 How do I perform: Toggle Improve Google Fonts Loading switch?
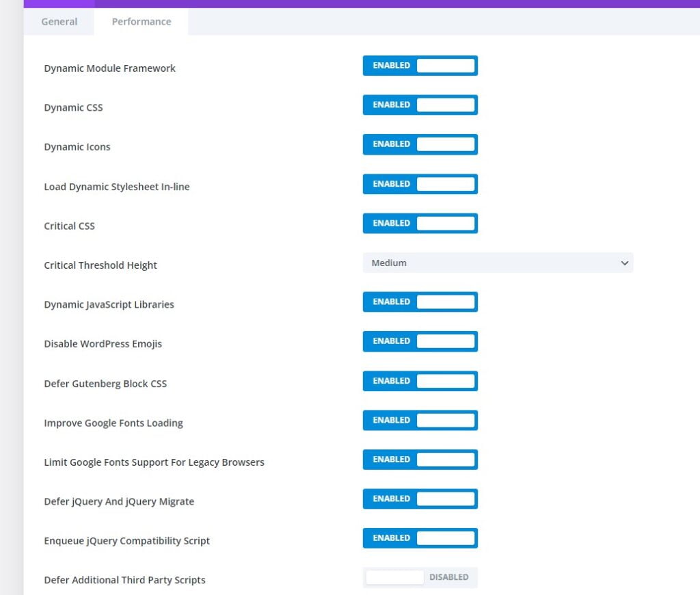coord(420,421)
